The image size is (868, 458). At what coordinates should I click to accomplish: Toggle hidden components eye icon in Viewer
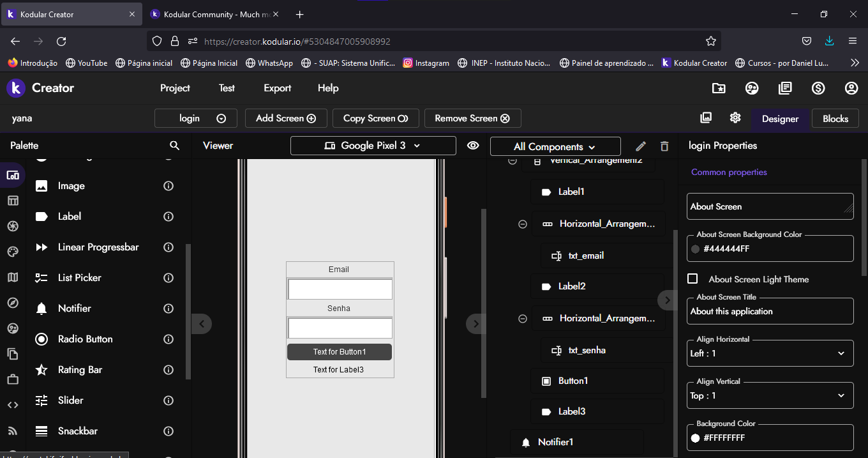(x=473, y=146)
